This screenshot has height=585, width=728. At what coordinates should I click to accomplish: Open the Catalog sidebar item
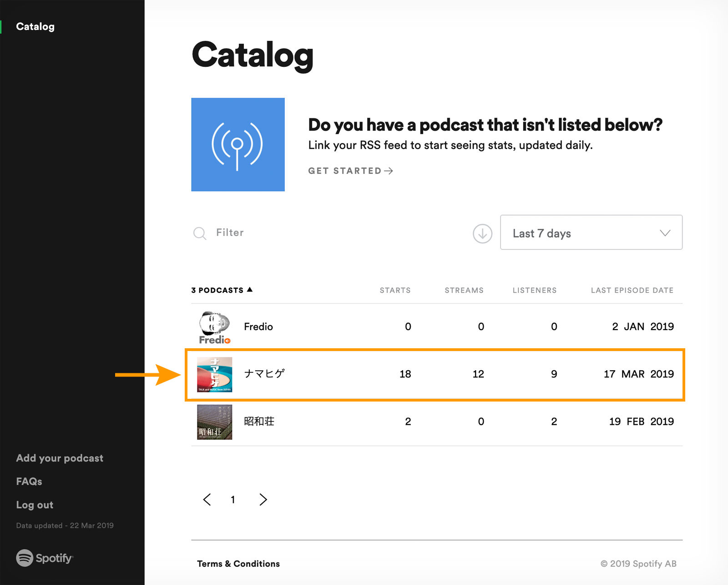click(35, 26)
